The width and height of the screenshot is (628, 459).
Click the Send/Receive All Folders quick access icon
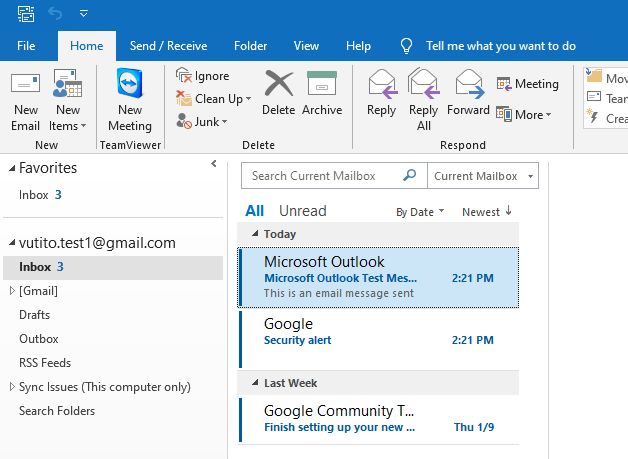[26, 14]
